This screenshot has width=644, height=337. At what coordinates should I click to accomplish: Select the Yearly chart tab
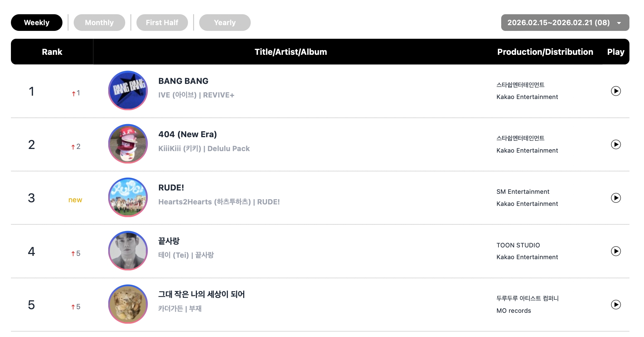225,23
